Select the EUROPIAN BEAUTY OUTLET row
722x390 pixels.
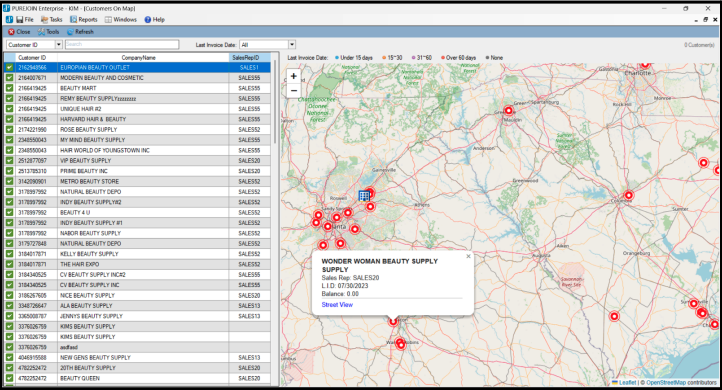coord(138,67)
